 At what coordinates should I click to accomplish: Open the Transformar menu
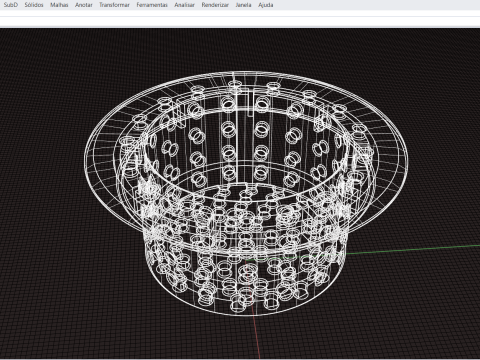pyautogui.click(x=114, y=5)
